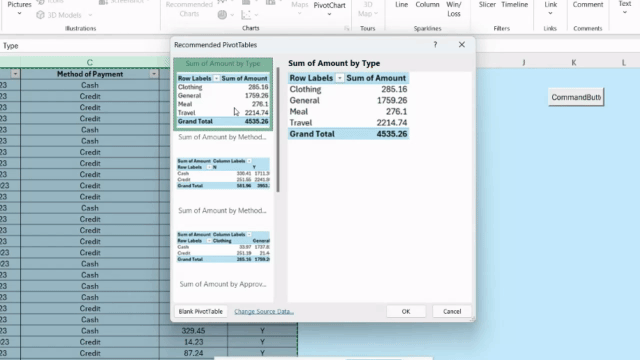
Task: Click the CommandButton on the worksheet
Action: pos(576,97)
